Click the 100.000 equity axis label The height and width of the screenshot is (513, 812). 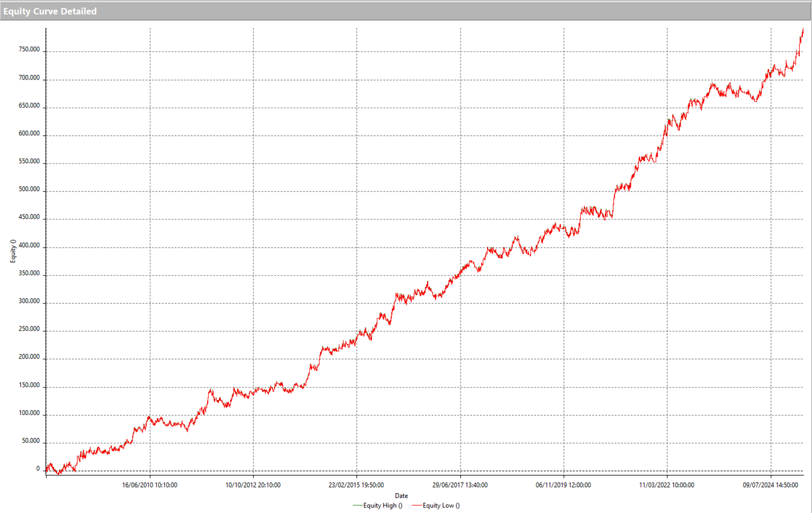coord(29,413)
